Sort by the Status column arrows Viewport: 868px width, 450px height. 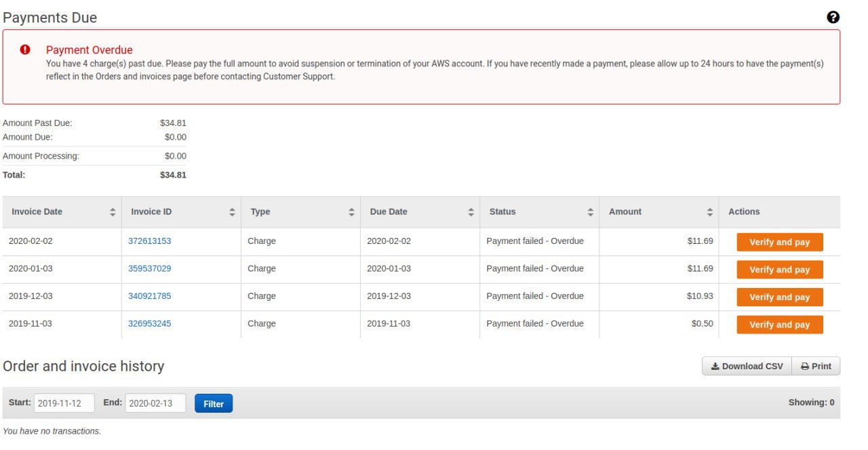(590, 212)
